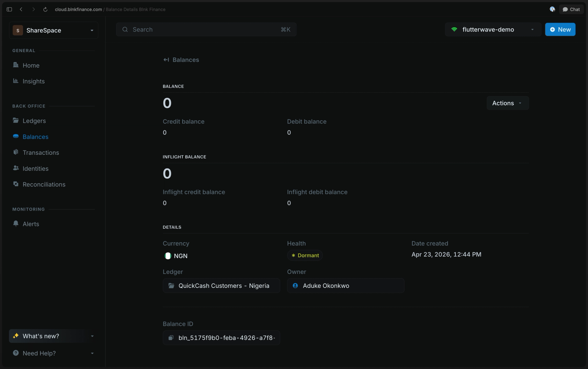Screen dimensions: 588x369
Task: Click the Reconciliations icon in sidebar
Action: [x=16, y=184]
